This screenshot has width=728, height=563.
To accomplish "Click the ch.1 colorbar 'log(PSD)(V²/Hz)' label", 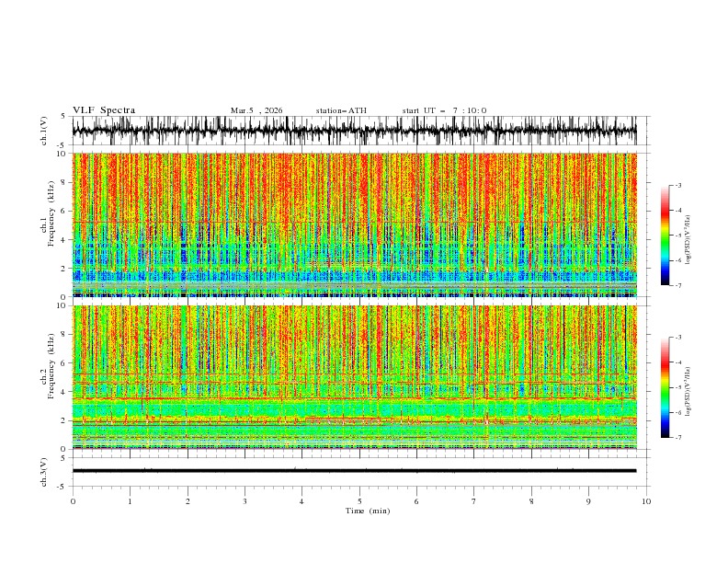I will [x=688, y=240].
